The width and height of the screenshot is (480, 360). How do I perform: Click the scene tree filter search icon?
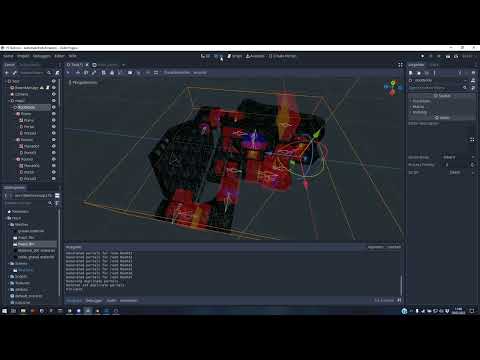click(49, 73)
